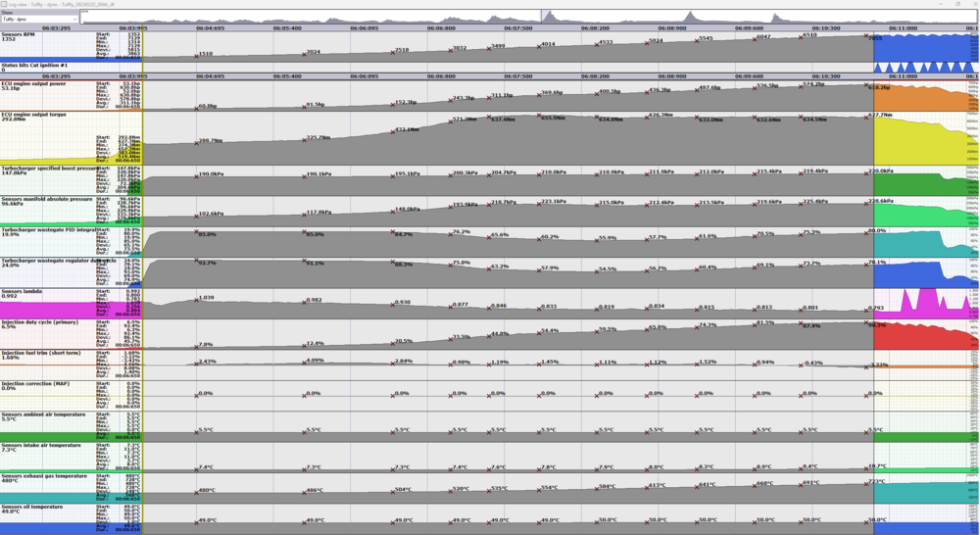
Task: Maximize the log view window
Action: pyautogui.click(x=957, y=4)
